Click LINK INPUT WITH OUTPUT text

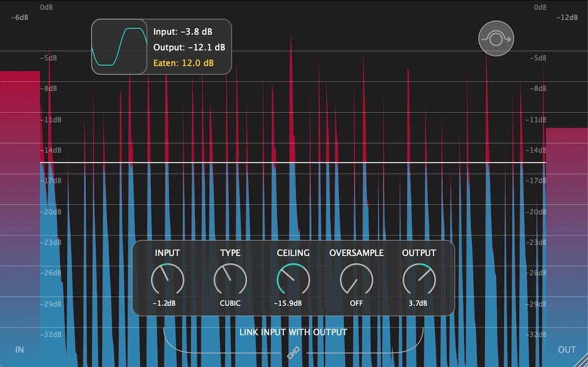coord(293,332)
